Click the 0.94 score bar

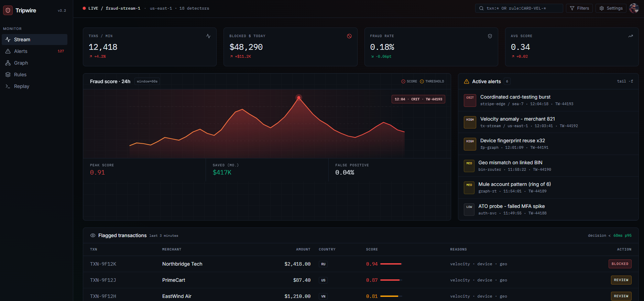(391, 264)
